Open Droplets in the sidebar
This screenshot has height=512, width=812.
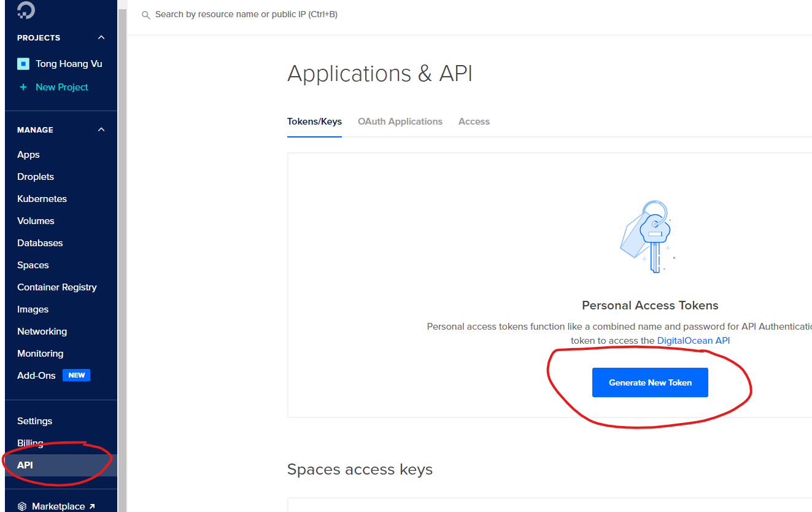tap(36, 177)
